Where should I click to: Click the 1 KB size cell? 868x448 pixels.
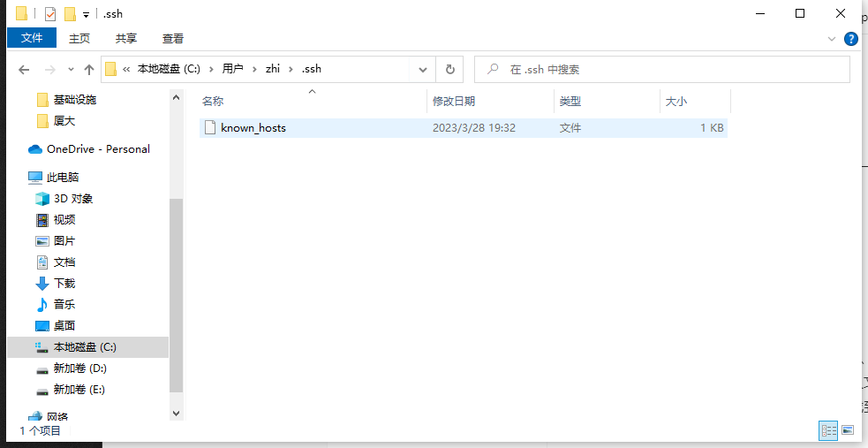(x=712, y=128)
